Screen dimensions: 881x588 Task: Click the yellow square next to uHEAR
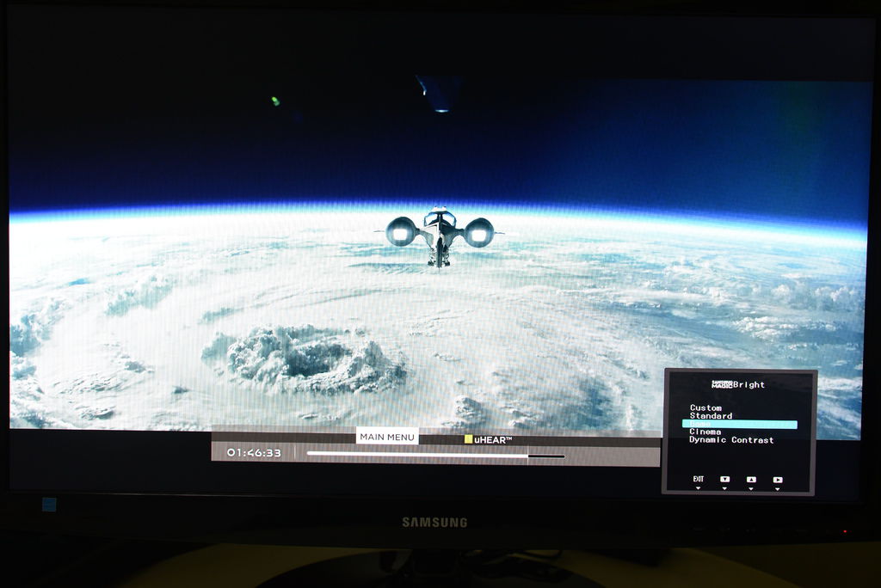point(468,439)
